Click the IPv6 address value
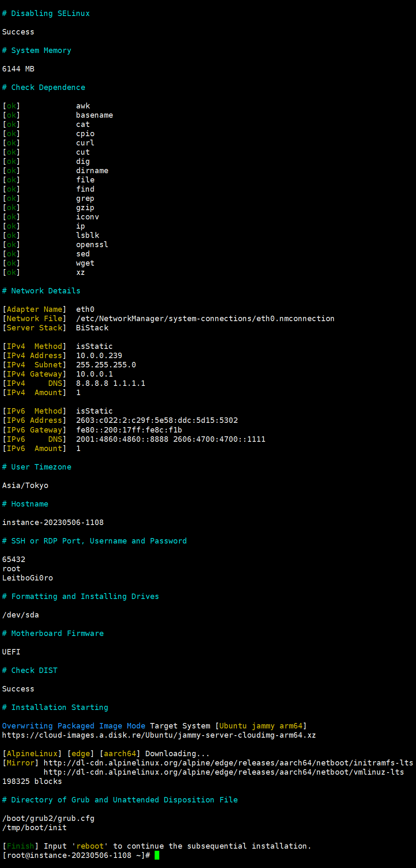The image size is (416, 868). (x=157, y=420)
